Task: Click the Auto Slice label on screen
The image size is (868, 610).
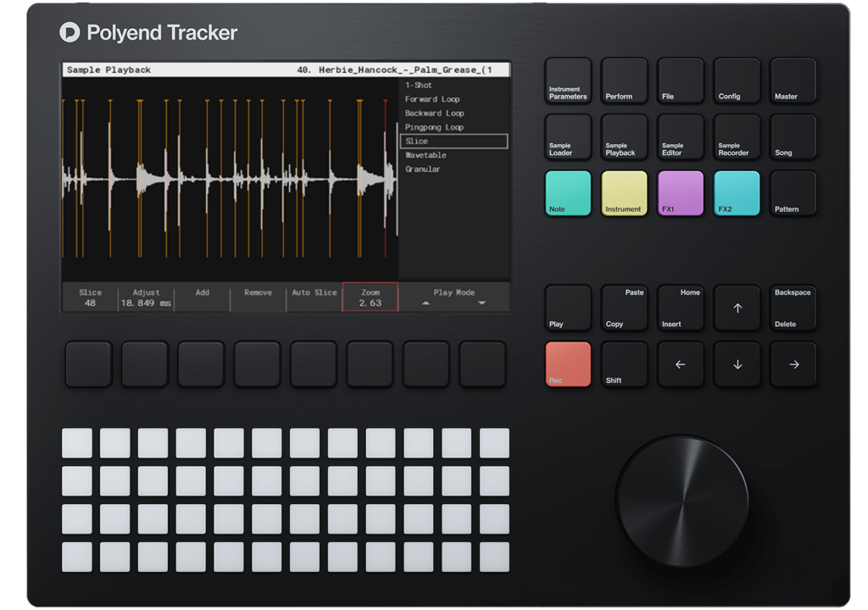Action: 314,292
